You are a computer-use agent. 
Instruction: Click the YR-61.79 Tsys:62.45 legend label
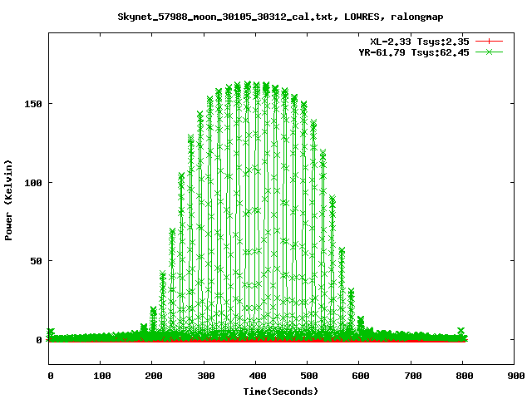[414, 52]
